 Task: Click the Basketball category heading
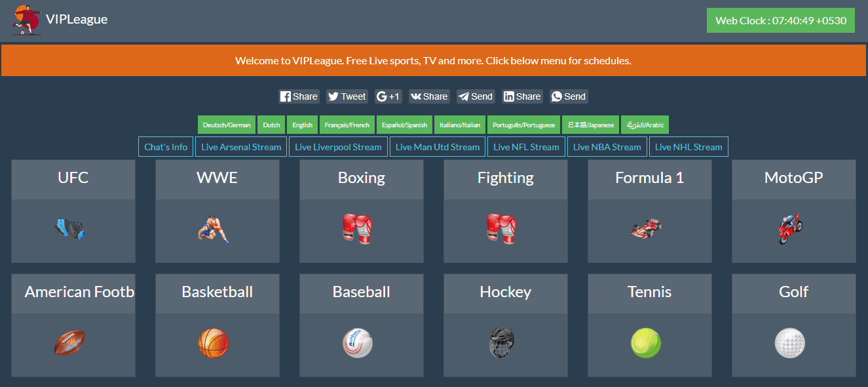[217, 292]
